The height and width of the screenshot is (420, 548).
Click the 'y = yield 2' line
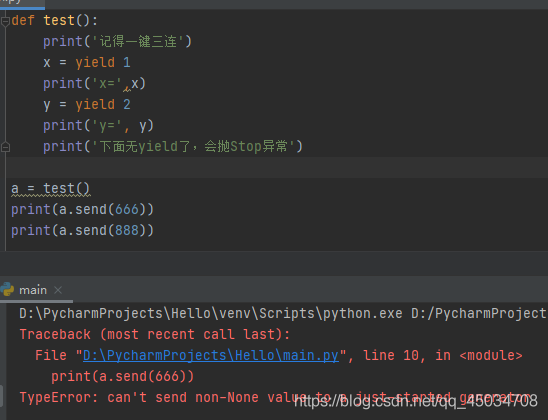click(87, 104)
